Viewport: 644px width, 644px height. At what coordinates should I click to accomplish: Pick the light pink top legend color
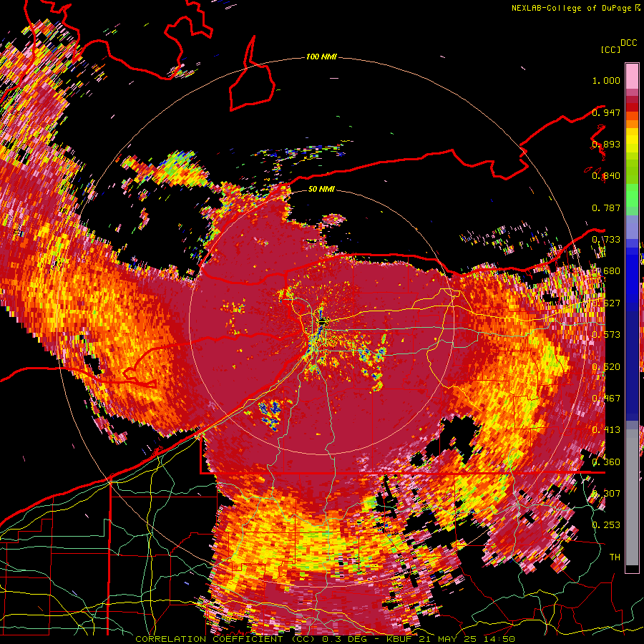click(x=632, y=76)
